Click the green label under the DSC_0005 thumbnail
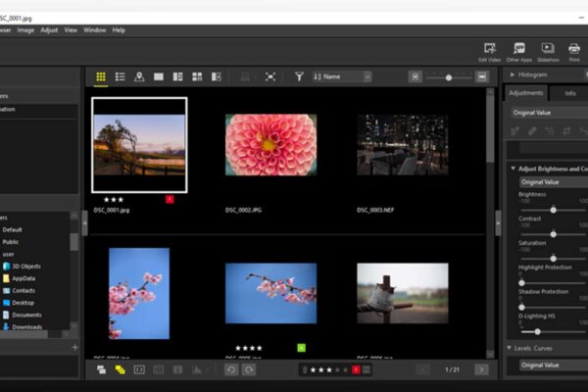The height and width of the screenshot is (392, 588). click(301, 348)
